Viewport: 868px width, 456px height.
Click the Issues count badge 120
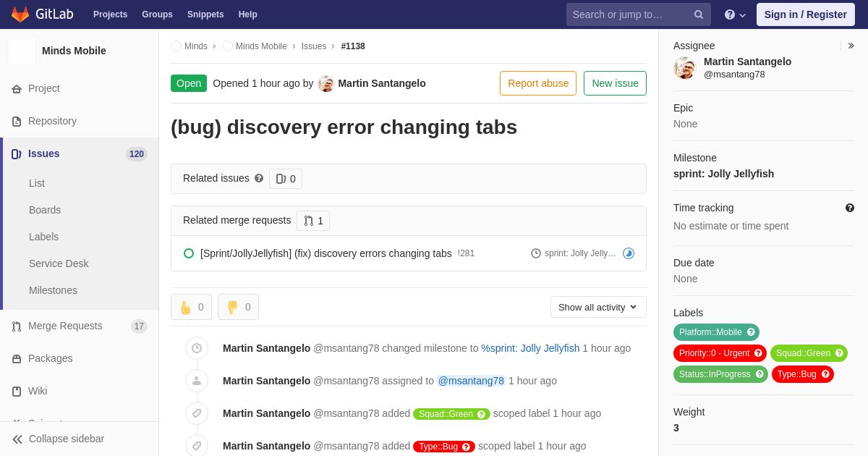137,154
